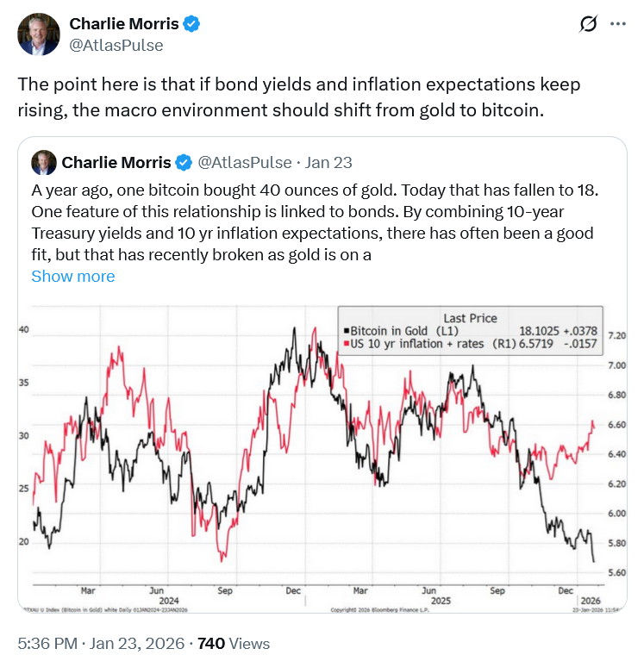Click Charlie Morris's large profile avatar
This screenshot has height=661, width=644.
coord(39,34)
